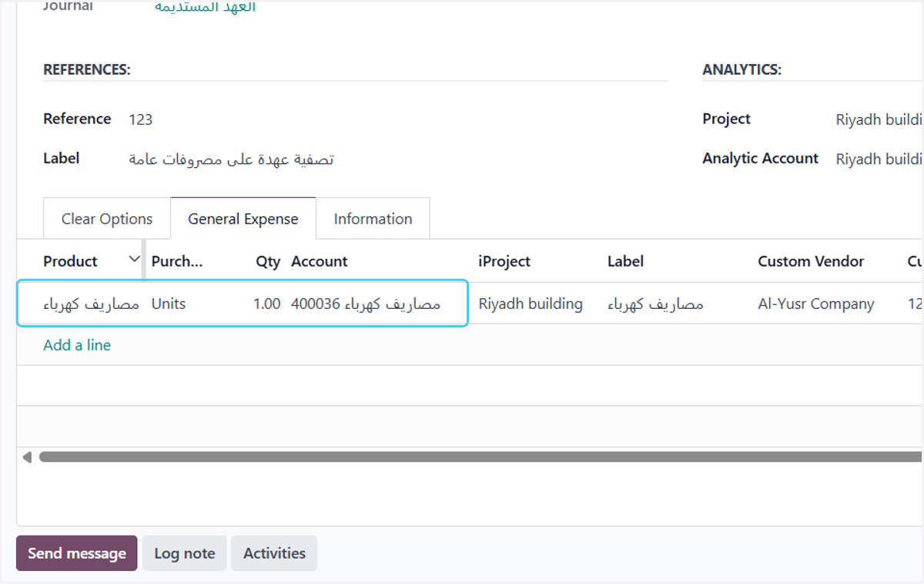924x584 pixels.
Task: Click the Units cell
Action: (x=169, y=304)
